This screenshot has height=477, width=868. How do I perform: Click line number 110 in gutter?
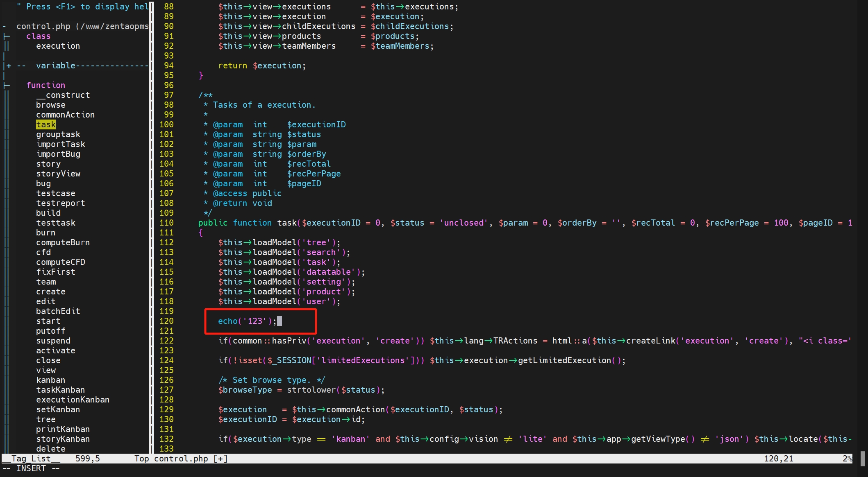click(x=166, y=223)
